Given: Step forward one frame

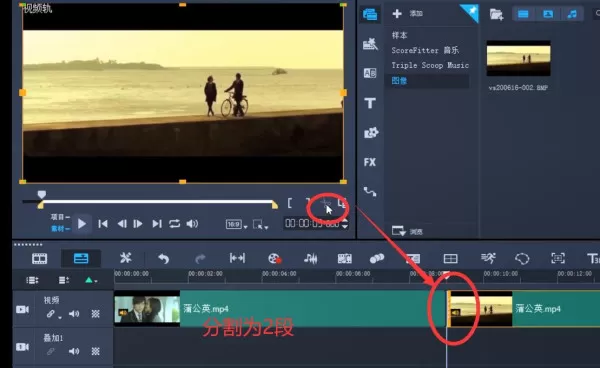Looking at the screenshot, I should pos(138,224).
